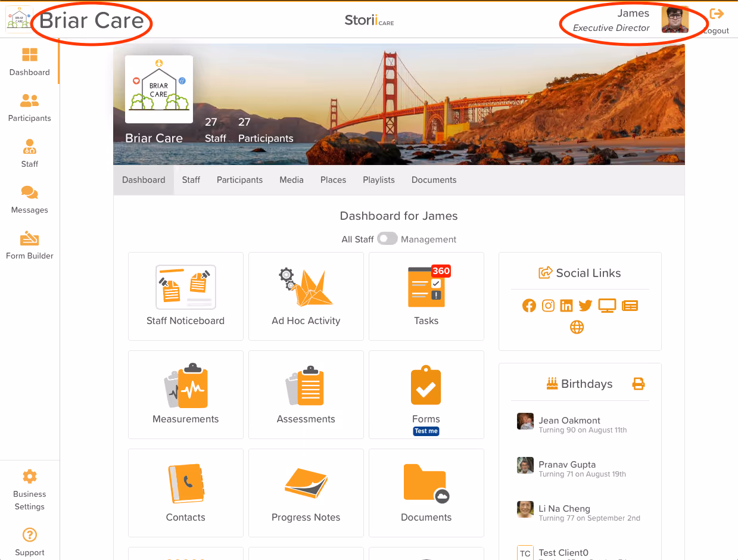Switch to the Playlists tab
Viewport: 738px width, 560px height.
coord(379,180)
